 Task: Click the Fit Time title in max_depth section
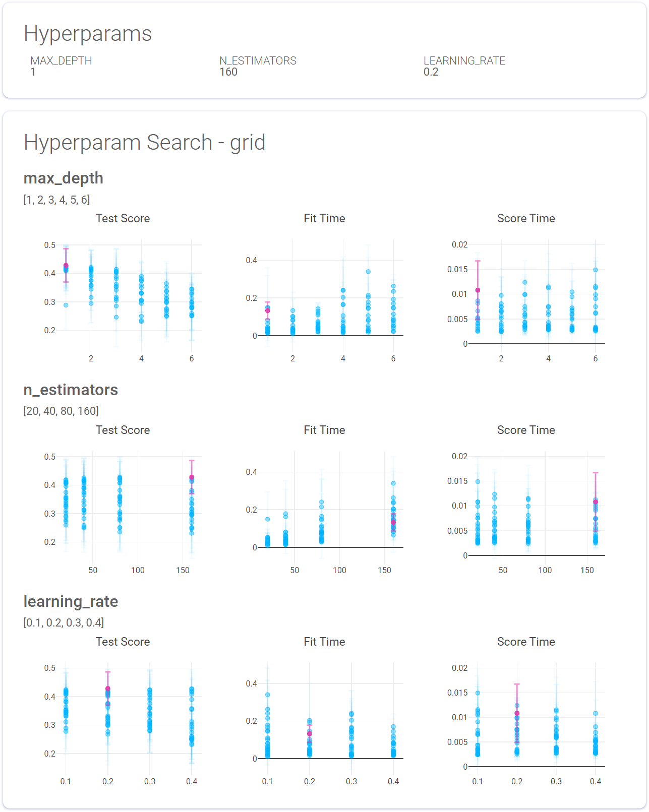325,219
